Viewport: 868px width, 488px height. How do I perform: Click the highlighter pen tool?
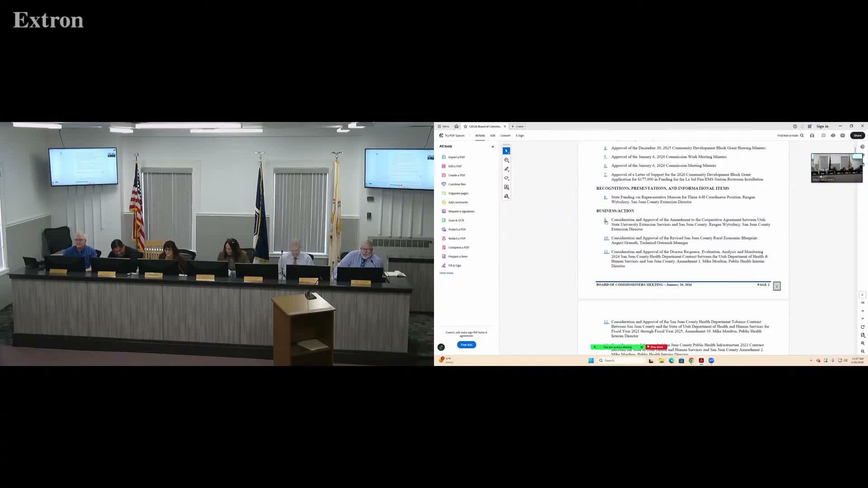[506, 169]
